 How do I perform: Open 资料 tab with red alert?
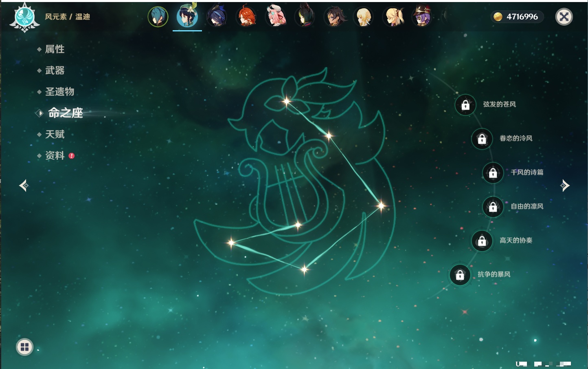point(55,155)
